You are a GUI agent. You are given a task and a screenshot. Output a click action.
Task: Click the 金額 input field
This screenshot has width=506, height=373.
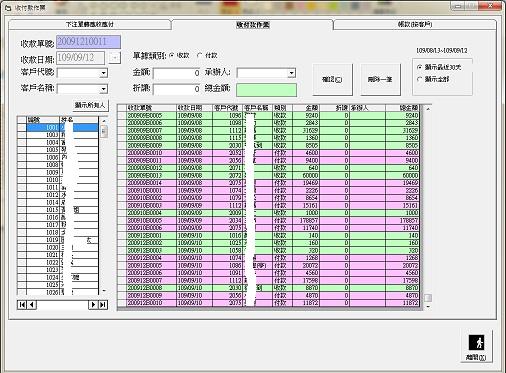point(177,73)
